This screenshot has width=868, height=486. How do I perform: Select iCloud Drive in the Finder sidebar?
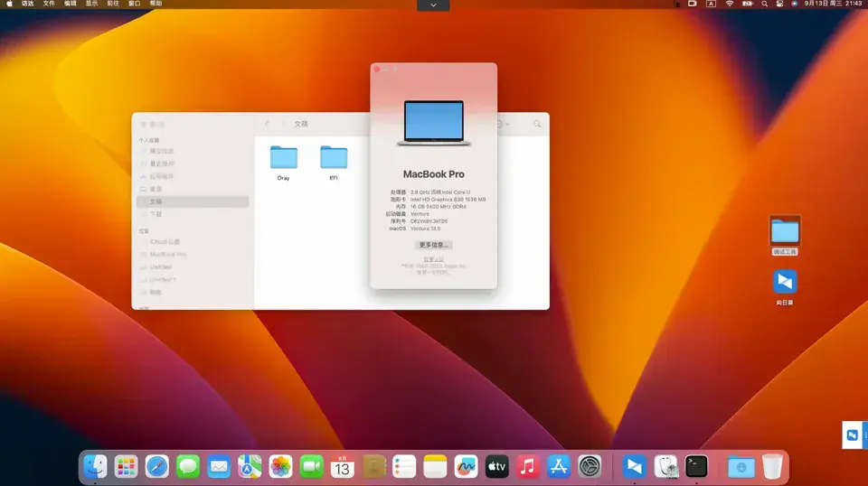[x=193, y=241]
